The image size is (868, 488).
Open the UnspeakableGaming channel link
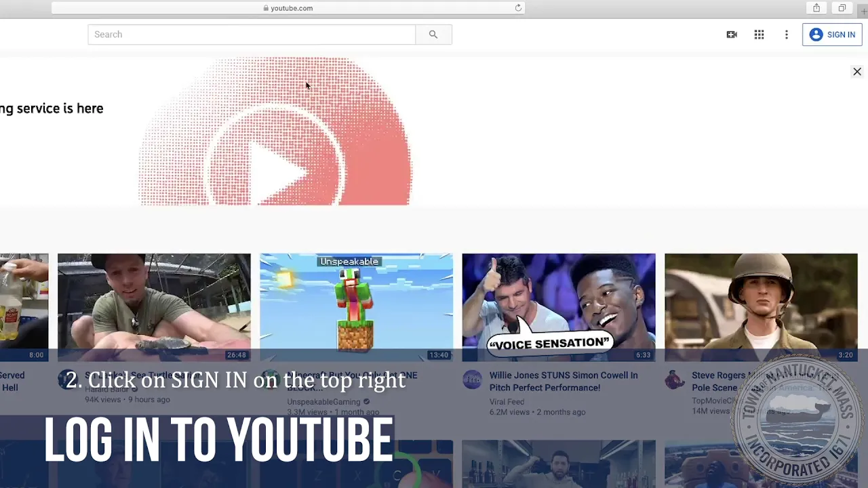pyautogui.click(x=323, y=402)
